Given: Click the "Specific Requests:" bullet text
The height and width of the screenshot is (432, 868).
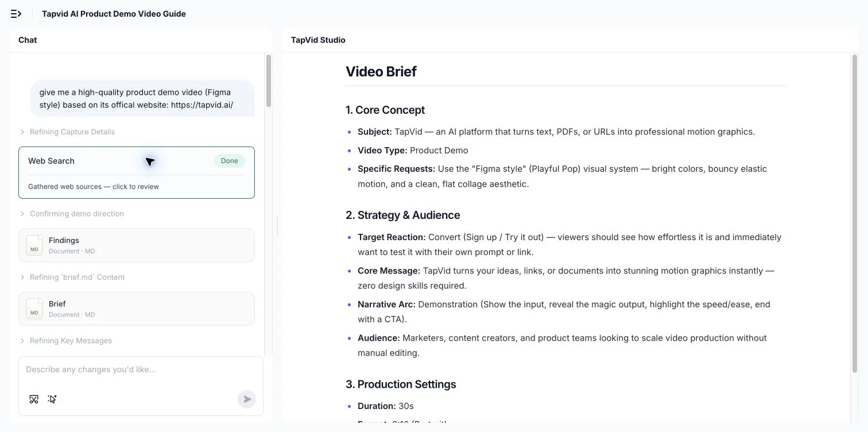Looking at the screenshot, I should [x=562, y=176].
